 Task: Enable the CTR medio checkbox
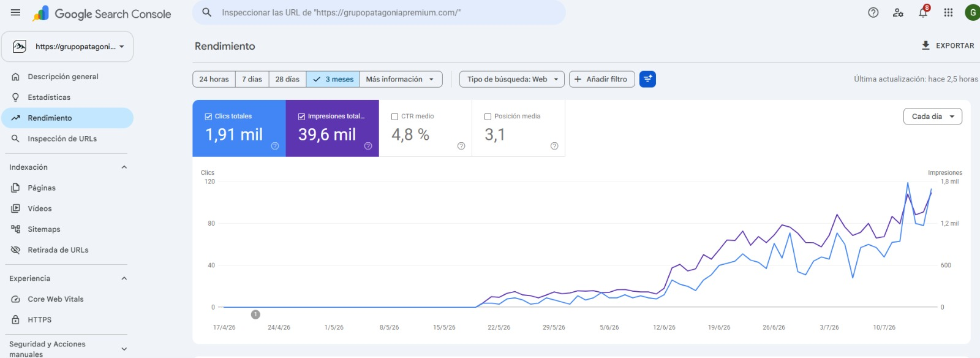395,116
